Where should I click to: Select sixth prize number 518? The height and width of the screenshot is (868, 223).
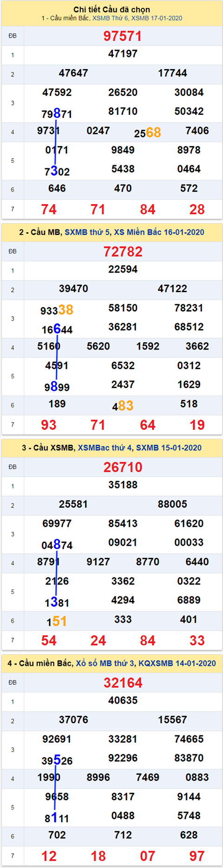tap(189, 404)
